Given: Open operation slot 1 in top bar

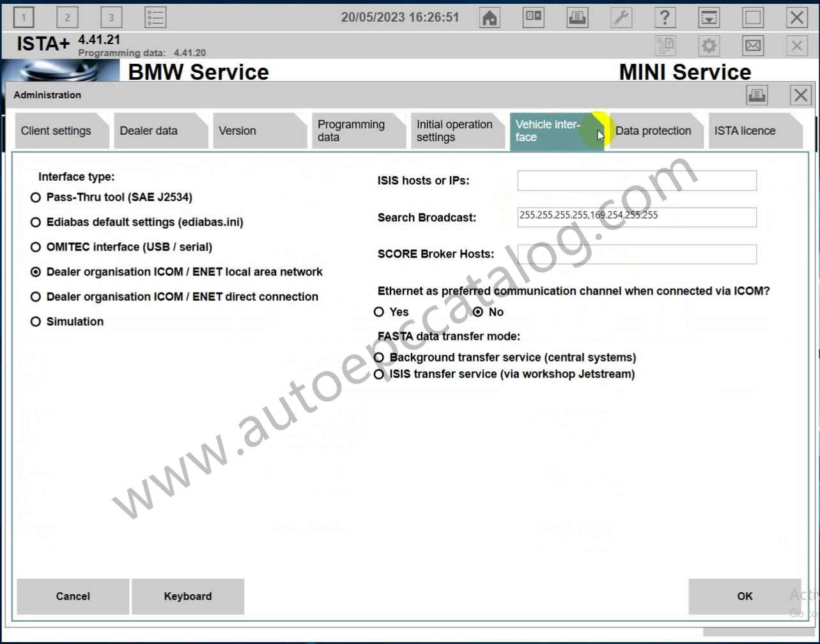Looking at the screenshot, I should pos(24,17).
